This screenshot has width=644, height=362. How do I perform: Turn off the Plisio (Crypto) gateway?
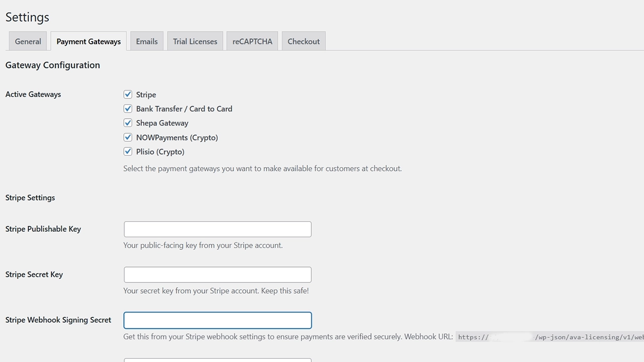128,151
